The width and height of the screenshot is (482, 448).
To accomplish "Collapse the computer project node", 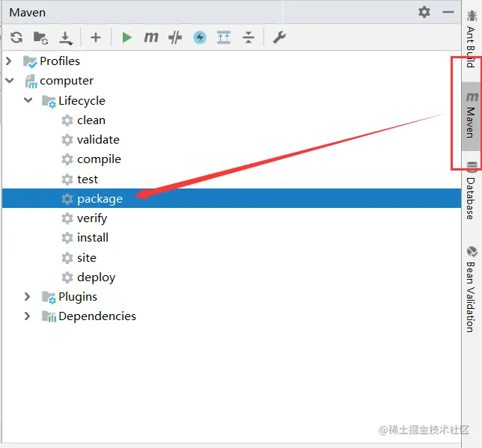I will click(10, 81).
